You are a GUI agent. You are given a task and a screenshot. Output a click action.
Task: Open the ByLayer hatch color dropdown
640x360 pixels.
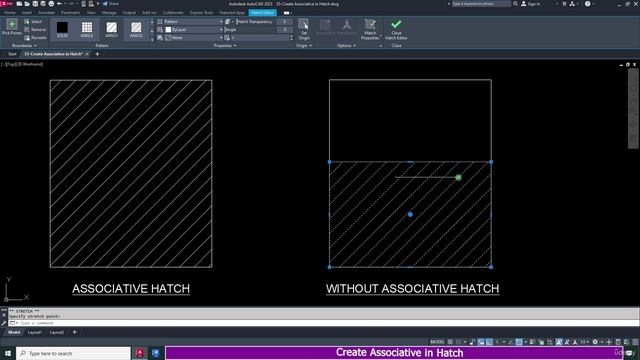(193, 30)
